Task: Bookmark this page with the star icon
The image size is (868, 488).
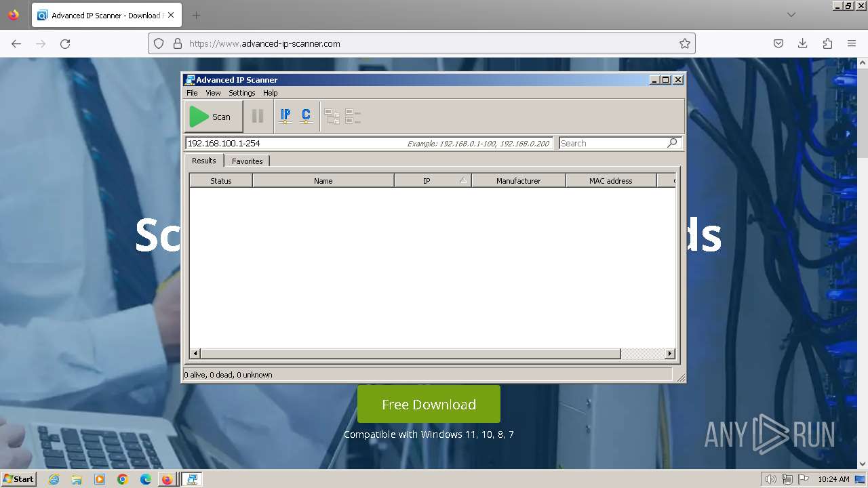Action: (x=685, y=43)
